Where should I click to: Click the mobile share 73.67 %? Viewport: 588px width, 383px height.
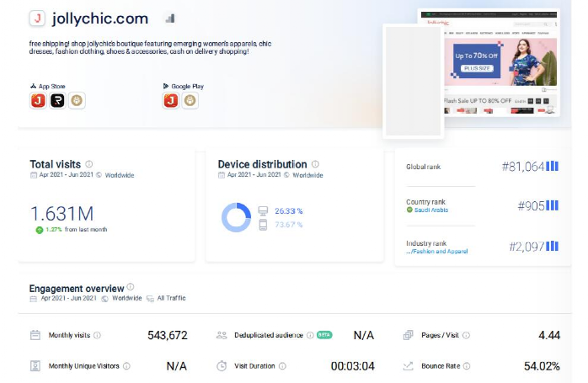click(288, 225)
